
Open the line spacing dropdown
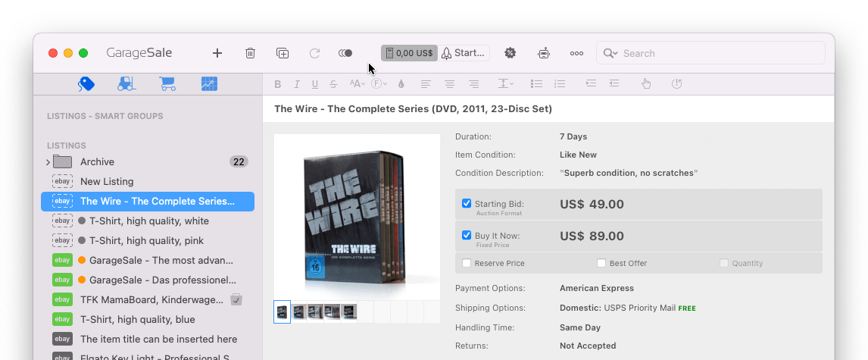pos(505,83)
